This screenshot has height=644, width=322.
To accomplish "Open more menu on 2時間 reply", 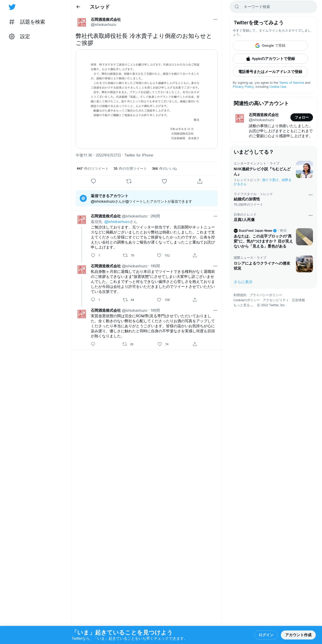I will [215, 216].
